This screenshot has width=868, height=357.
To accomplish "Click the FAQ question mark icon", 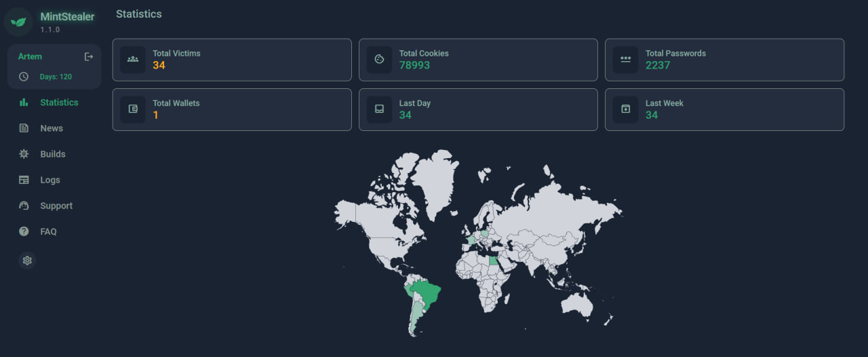I will pos(24,231).
